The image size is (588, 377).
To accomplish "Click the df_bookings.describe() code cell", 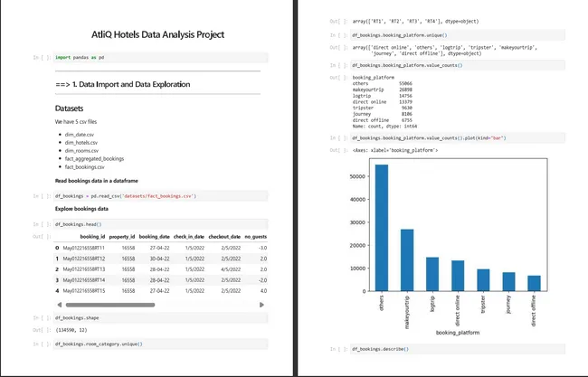I will pyautogui.click(x=458, y=349).
